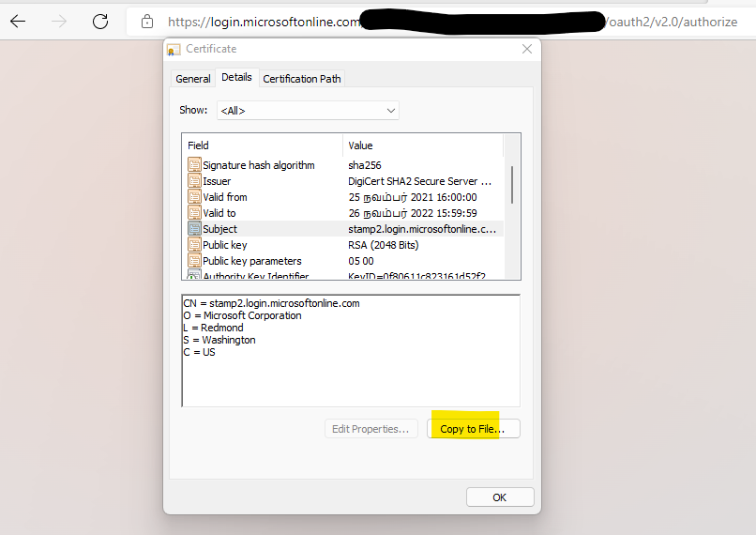
Task: Confirm the dialog with OK
Action: (500, 497)
